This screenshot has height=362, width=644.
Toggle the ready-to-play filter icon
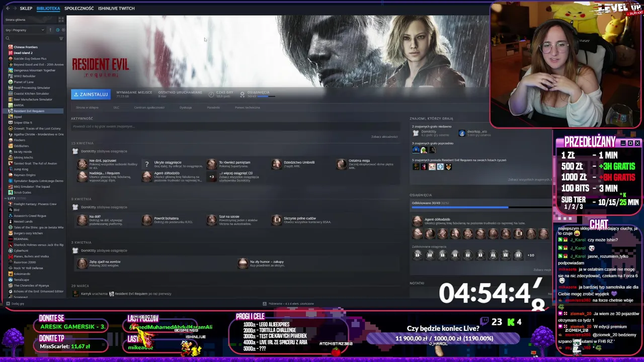63,30
